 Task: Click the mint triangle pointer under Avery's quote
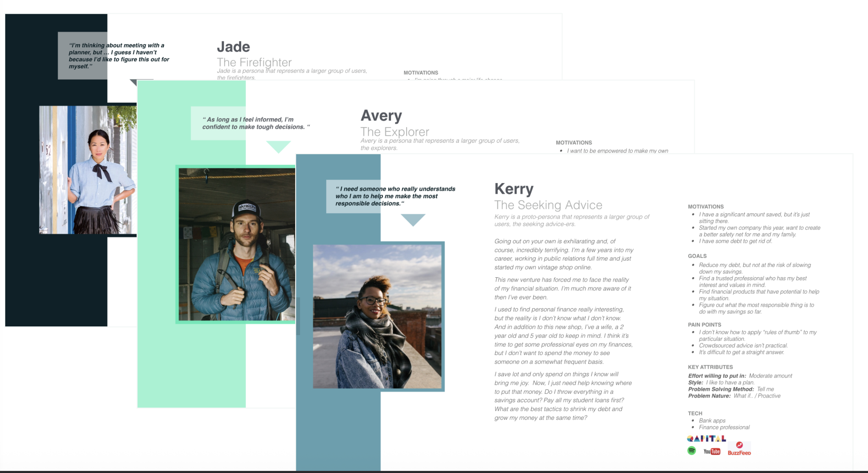(x=278, y=146)
